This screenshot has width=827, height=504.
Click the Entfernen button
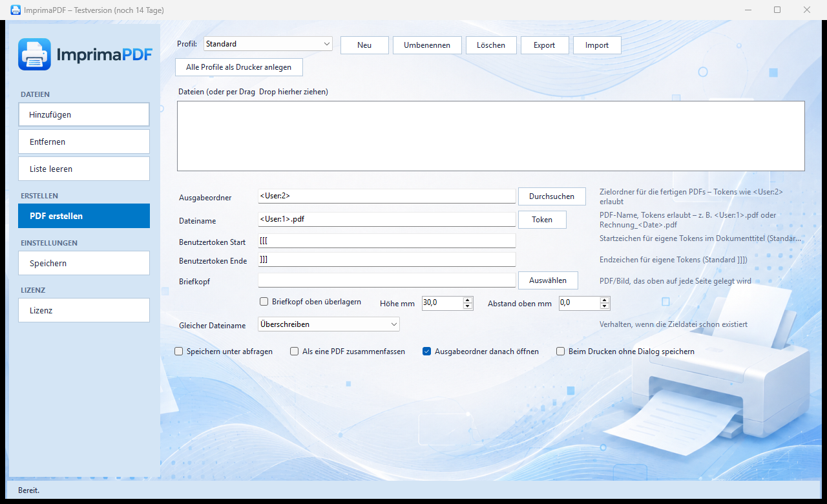click(84, 142)
